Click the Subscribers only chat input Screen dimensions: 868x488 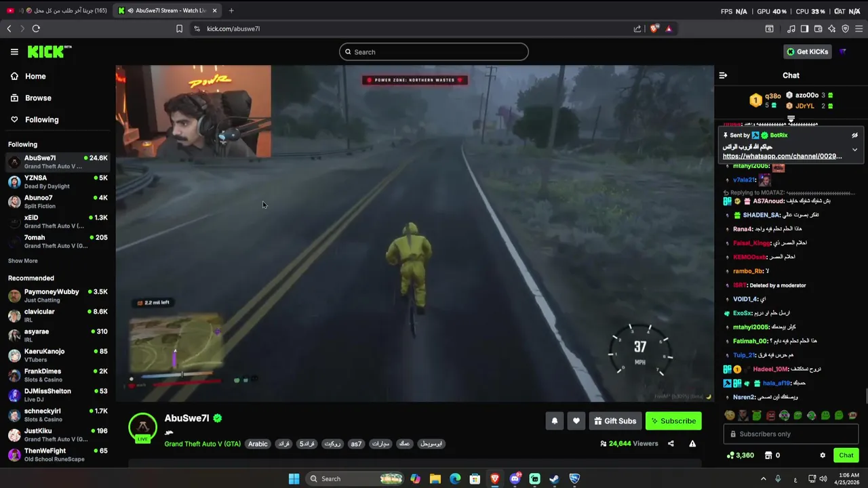(791, 434)
